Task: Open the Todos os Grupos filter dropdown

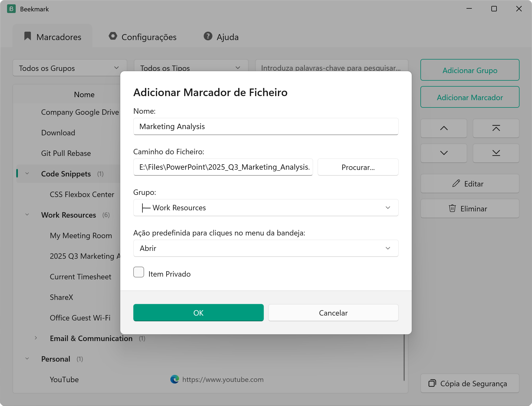Action: (70, 68)
